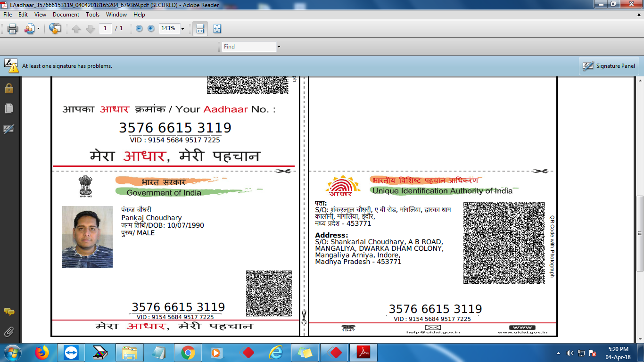Open the Edit menu
The image size is (644, 362).
(x=23, y=15)
